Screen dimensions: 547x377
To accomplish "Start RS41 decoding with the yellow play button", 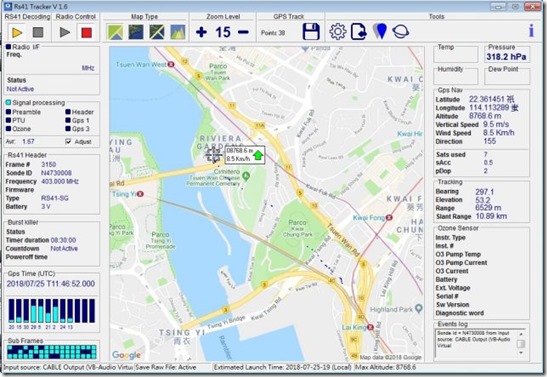I will pyautogui.click(x=17, y=32).
